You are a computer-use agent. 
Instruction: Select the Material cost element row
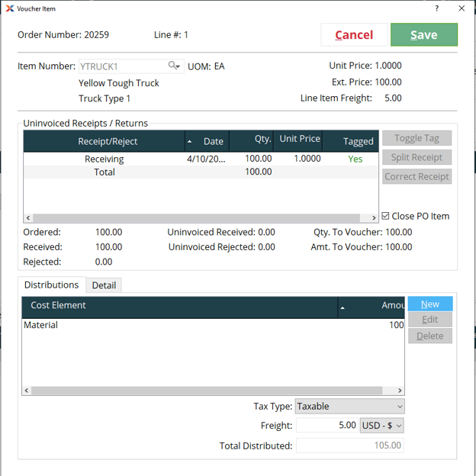point(41,325)
